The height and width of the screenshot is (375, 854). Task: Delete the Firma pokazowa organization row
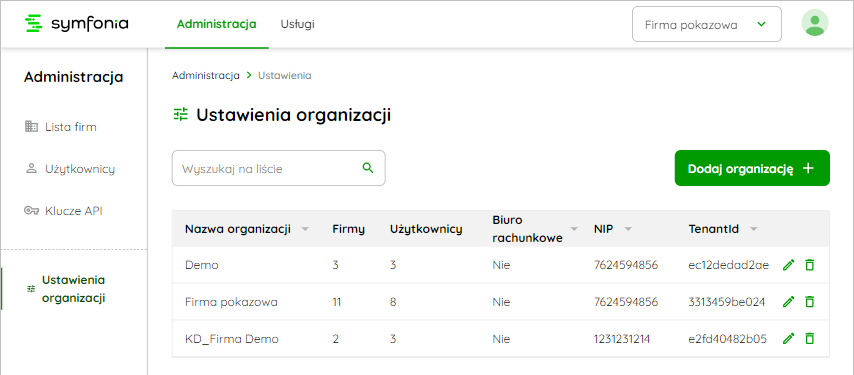click(810, 302)
